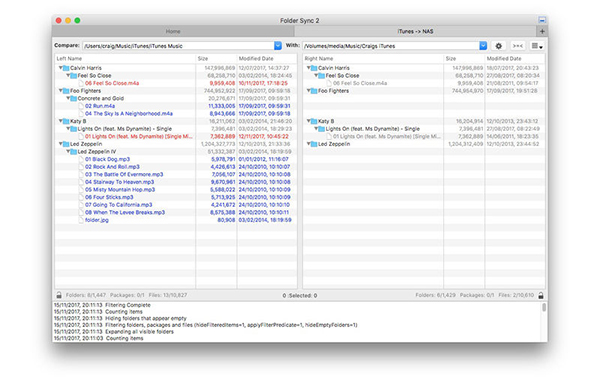Screen dimensions: 600x380
Task: Sort left pane by Size header
Action: pos(216,59)
